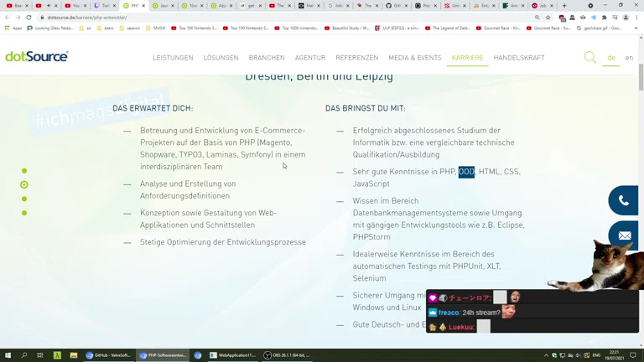
Task: Select the third green section dot
Action: point(24,199)
